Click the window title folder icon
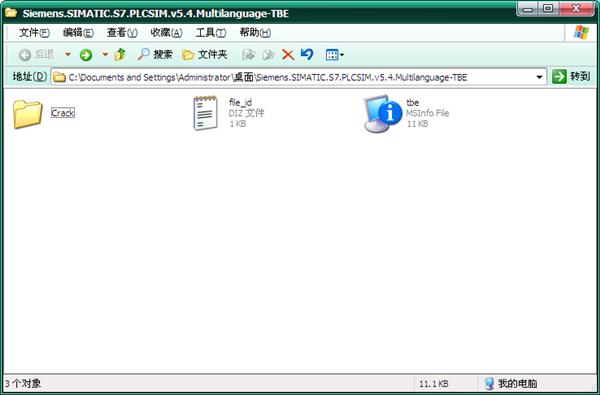Image resolution: width=600 pixels, height=395 pixels. click(x=11, y=13)
